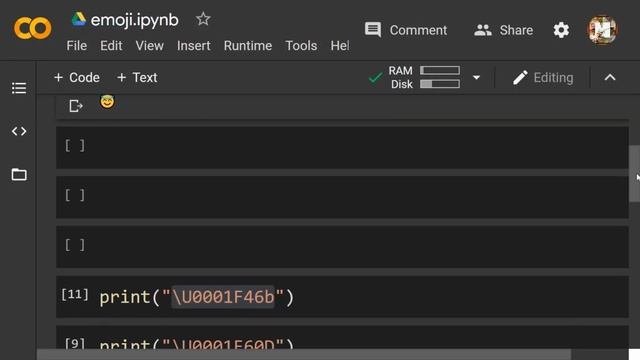The width and height of the screenshot is (640, 360).
Task: Open the table of contents sidebar
Action: click(19, 88)
